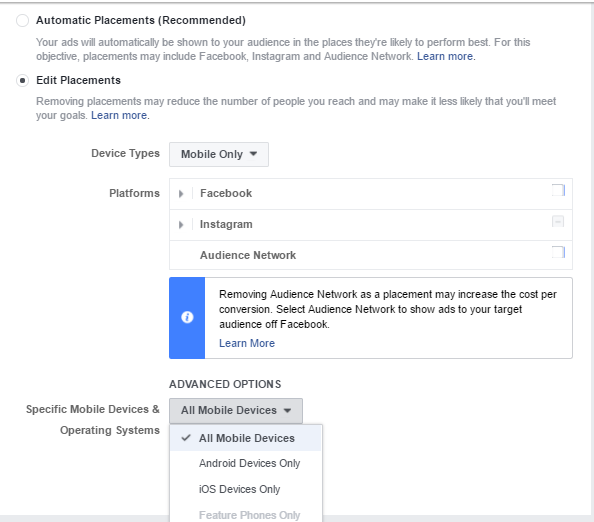Open the Mobile Only device types dropdown
The width and height of the screenshot is (594, 522).
(x=219, y=154)
